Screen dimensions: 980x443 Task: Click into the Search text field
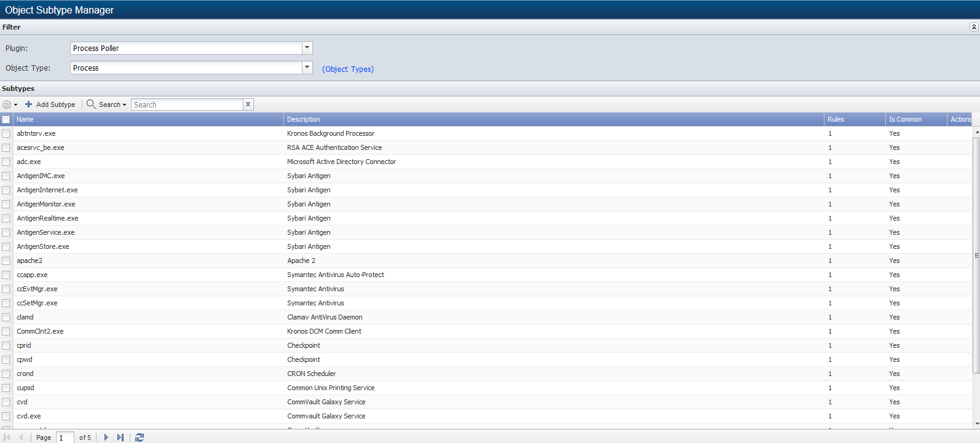[187, 104]
